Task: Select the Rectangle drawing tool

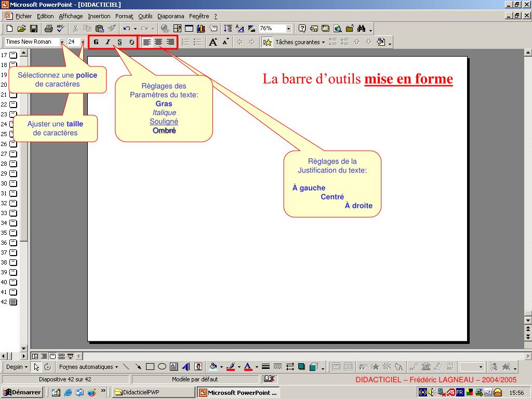Action: (x=150, y=367)
